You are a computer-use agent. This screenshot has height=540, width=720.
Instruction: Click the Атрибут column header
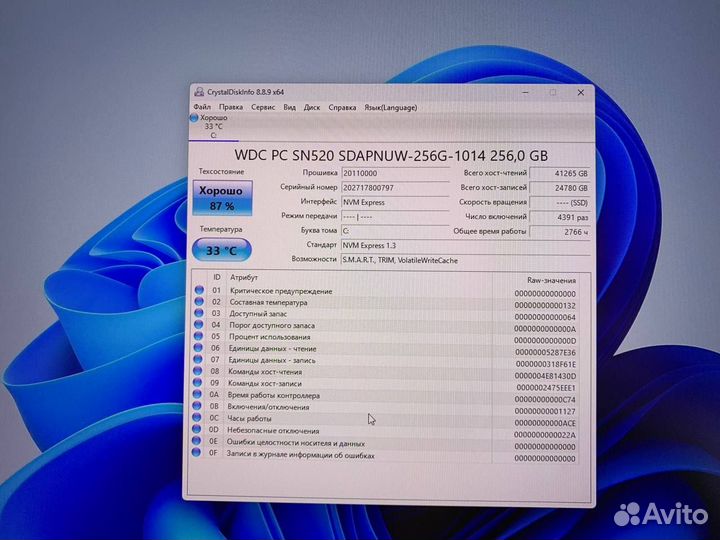[244, 277]
